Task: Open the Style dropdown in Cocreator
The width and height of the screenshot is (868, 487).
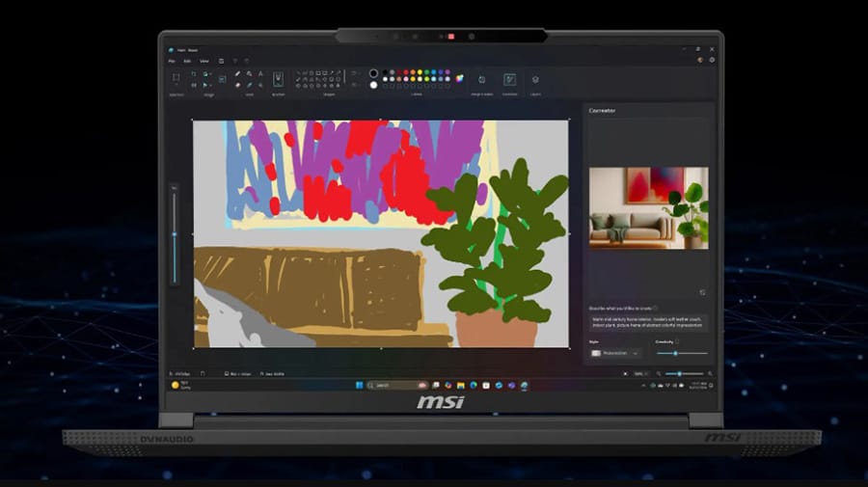Action: point(614,353)
